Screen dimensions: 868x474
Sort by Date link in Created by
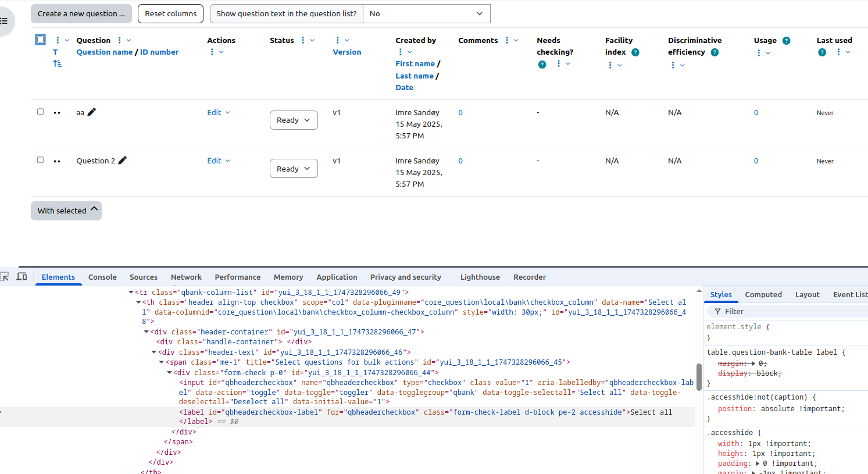(405, 87)
